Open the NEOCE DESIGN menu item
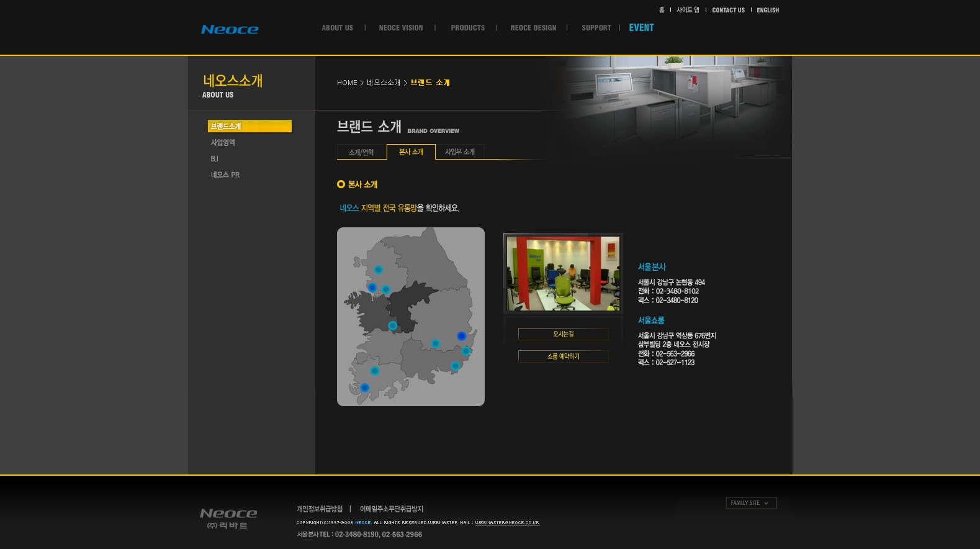This screenshot has height=549, width=980. (533, 28)
